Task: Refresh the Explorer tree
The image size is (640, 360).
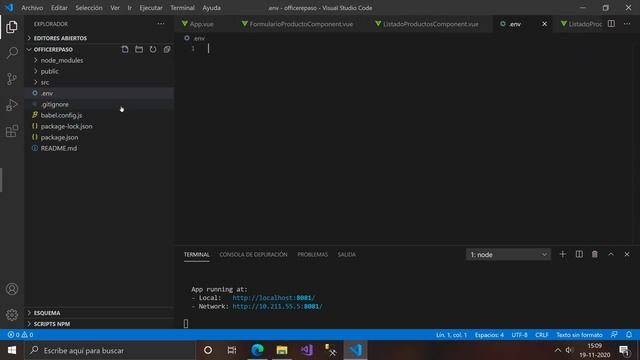Action: (153, 49)
